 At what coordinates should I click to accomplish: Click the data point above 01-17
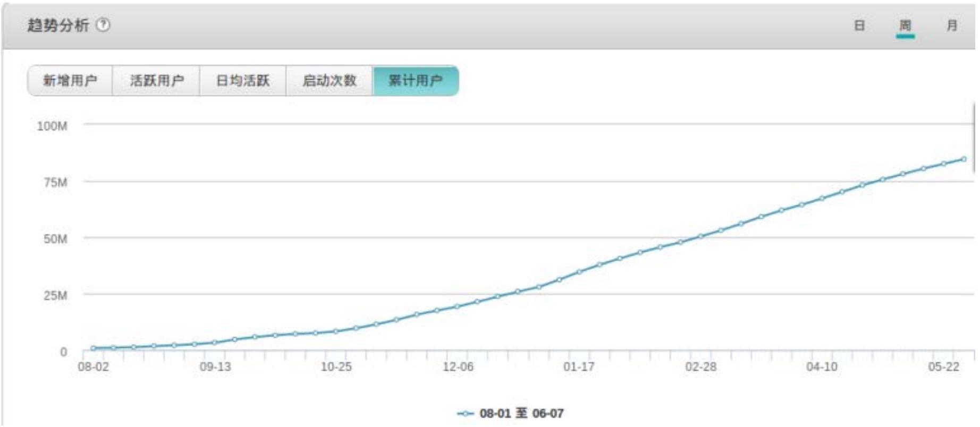(579, 272)
